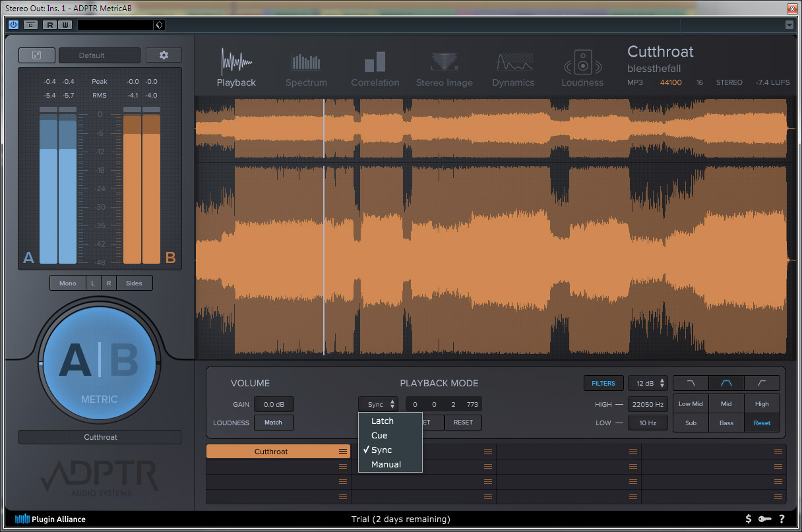The image size is (802, 532).
Task: Enable Read automation (R) button
Action: pos(50,24)
